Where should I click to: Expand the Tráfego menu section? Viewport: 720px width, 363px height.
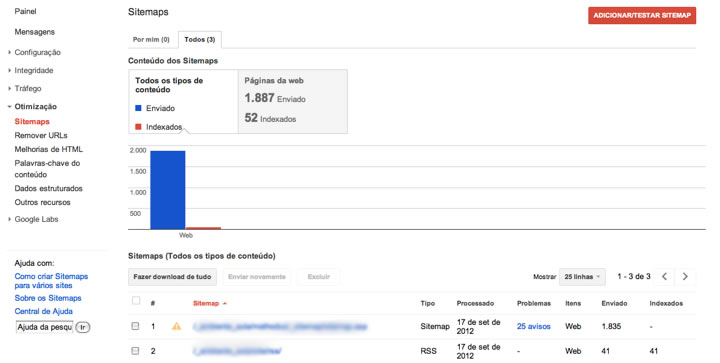point(9,88)
